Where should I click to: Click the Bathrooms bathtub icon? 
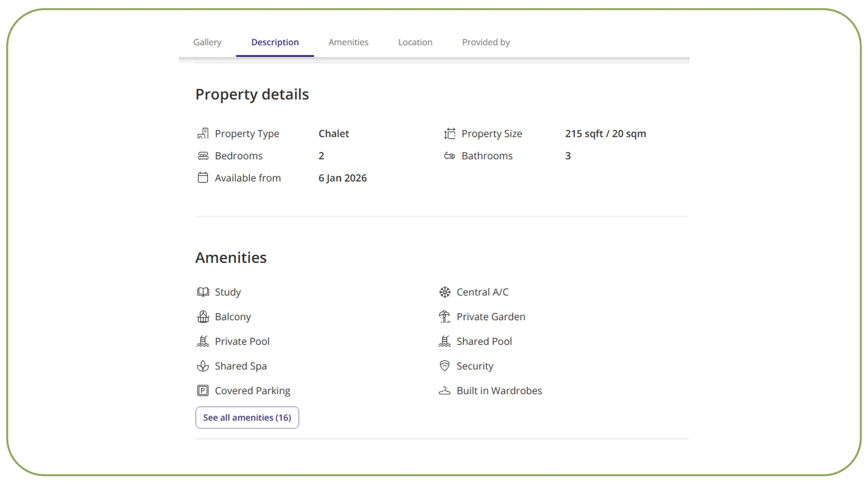pos(449,155)
